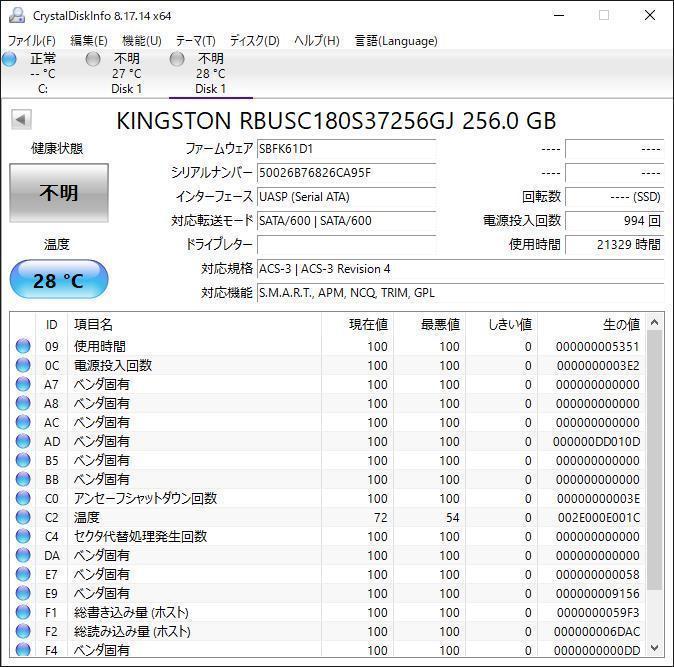Select the 総書き込み量 (ホスト) row
The width and height of the screenshot is (674, 667).
pos(328,612)
